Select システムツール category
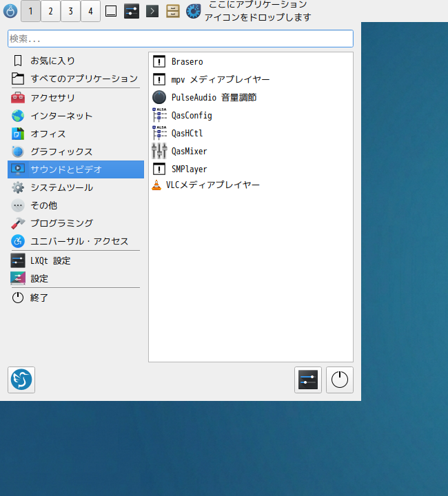 76,187
